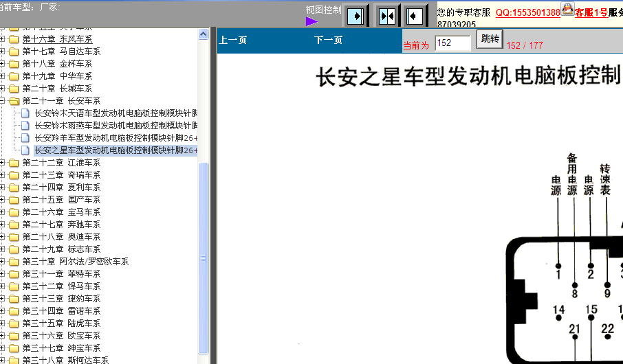The width and height of the screenshot is (623, 364).
Task: Click folder icon of 第三十七章 绅宝车系
Action: point(14,348)
